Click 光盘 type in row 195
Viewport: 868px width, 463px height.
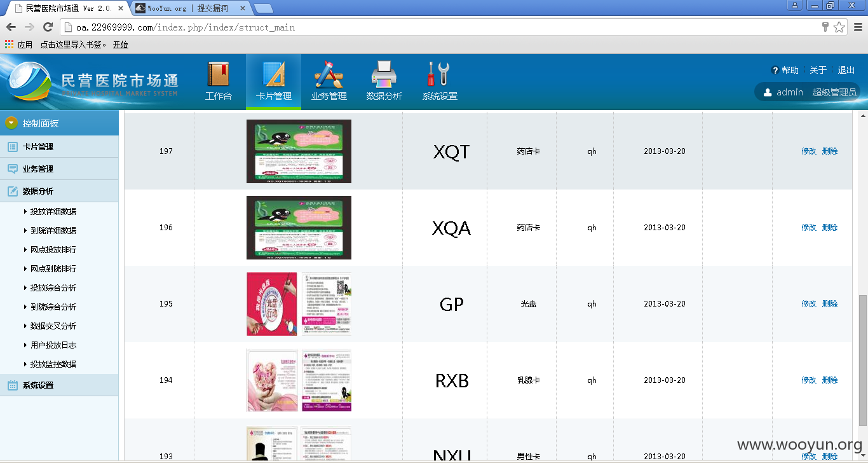point(529,304)
